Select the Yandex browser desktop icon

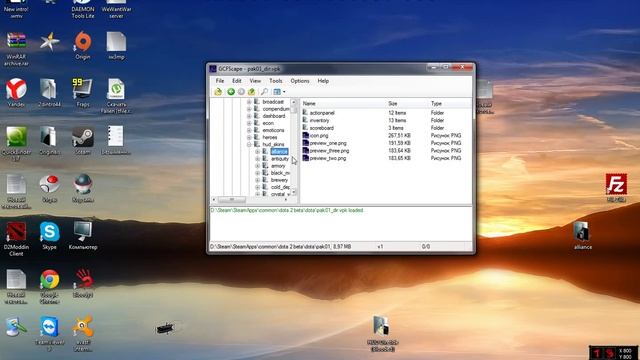click(16, 93)
